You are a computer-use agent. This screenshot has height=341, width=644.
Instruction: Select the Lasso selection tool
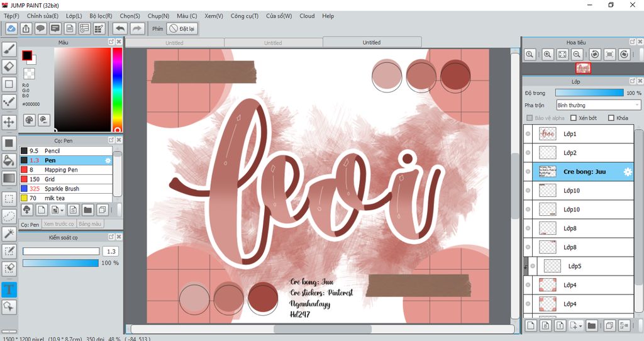(x=9, y=216)
